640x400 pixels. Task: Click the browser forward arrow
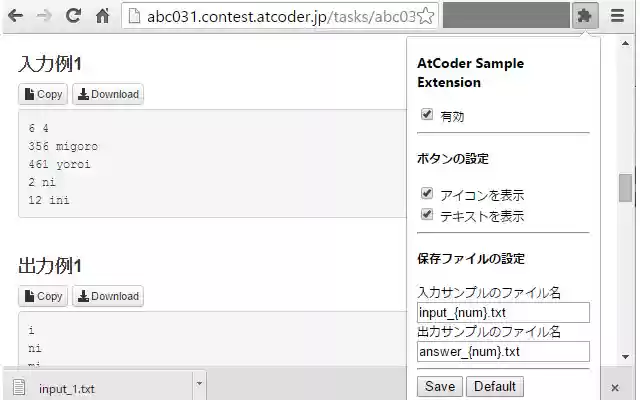coord(44,16)
